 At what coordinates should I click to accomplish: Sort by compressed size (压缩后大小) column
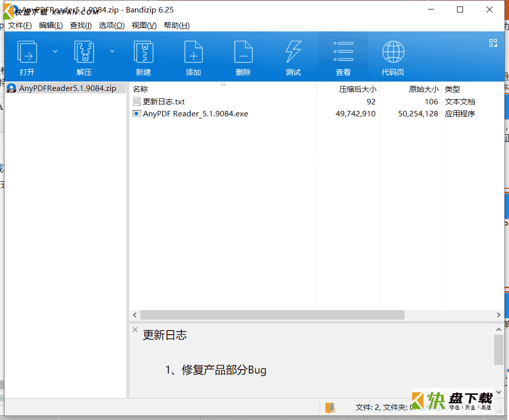tap(358, 89)
